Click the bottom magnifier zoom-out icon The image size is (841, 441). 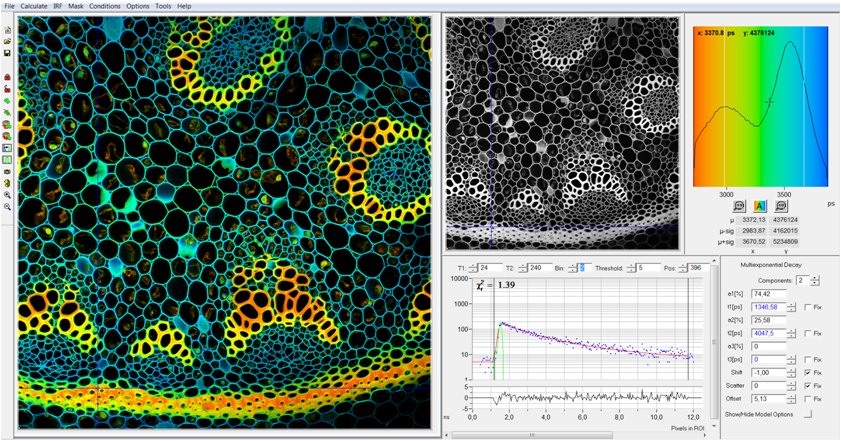click(x=8, y=207)
